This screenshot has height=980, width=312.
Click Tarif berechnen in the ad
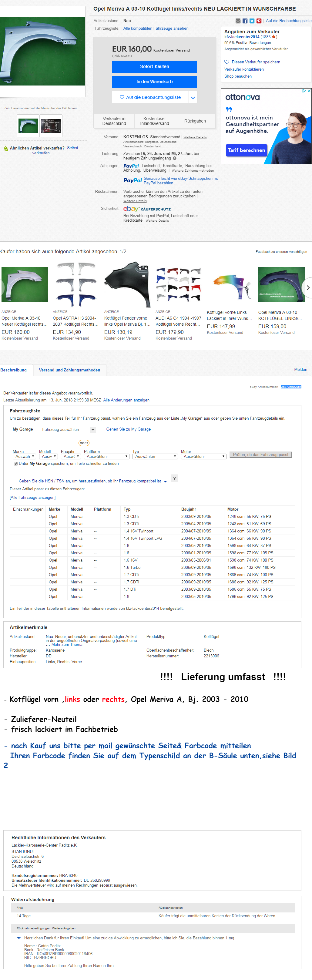[247, 150]
